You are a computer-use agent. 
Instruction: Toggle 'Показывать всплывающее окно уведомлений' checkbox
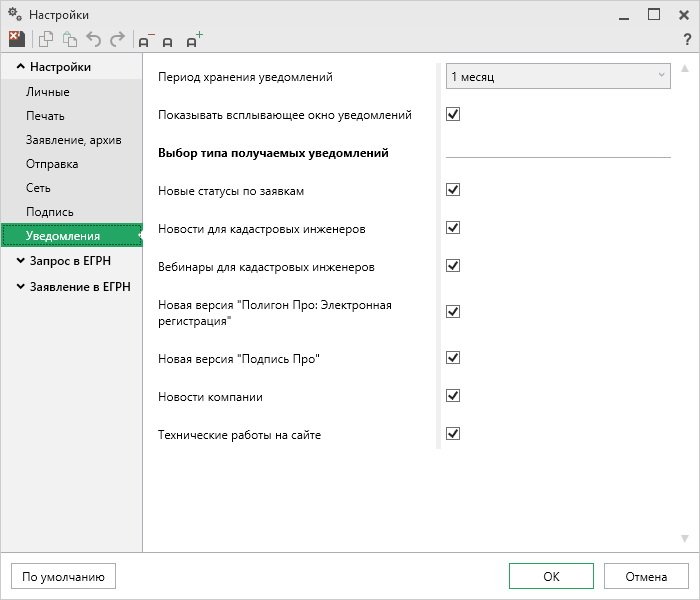pos(453,114)
